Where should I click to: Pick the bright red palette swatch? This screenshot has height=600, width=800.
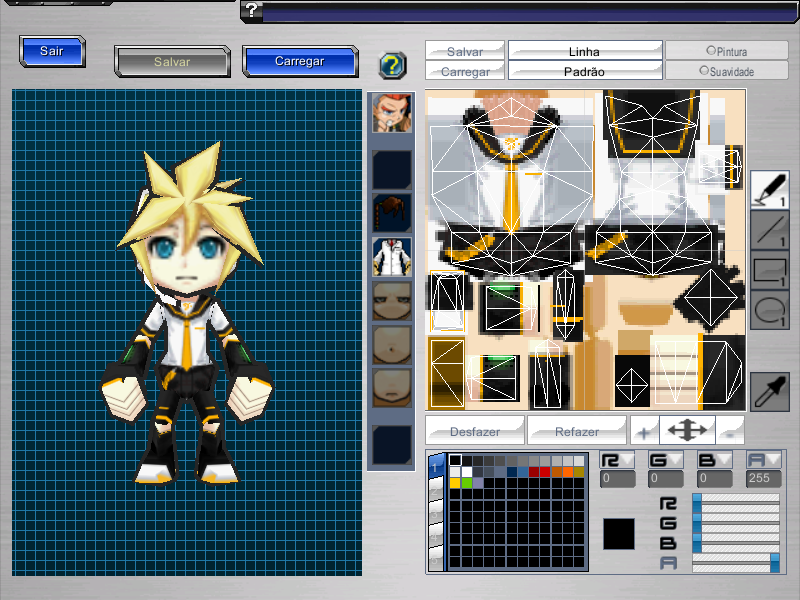pyautogui.click(x=545, y=472)
